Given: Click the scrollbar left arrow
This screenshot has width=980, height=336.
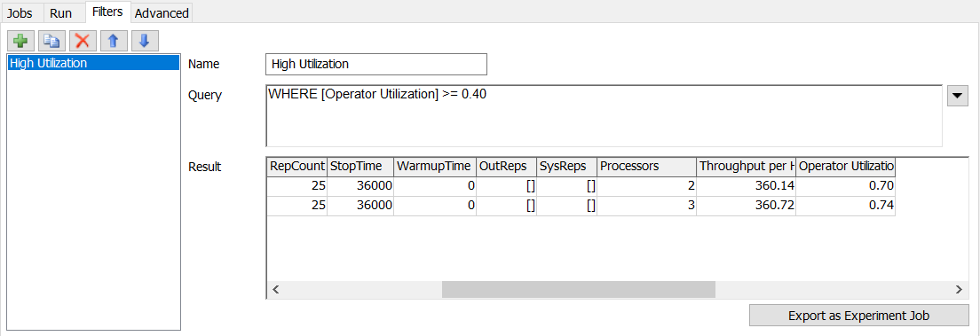Looking at the screenshot, I should pos(275,289).
